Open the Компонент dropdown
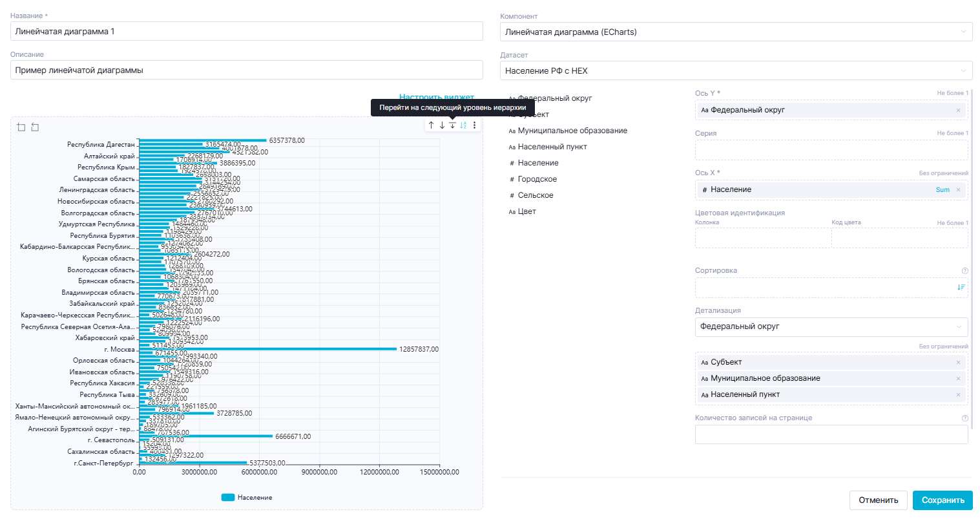 pos(736,32)
